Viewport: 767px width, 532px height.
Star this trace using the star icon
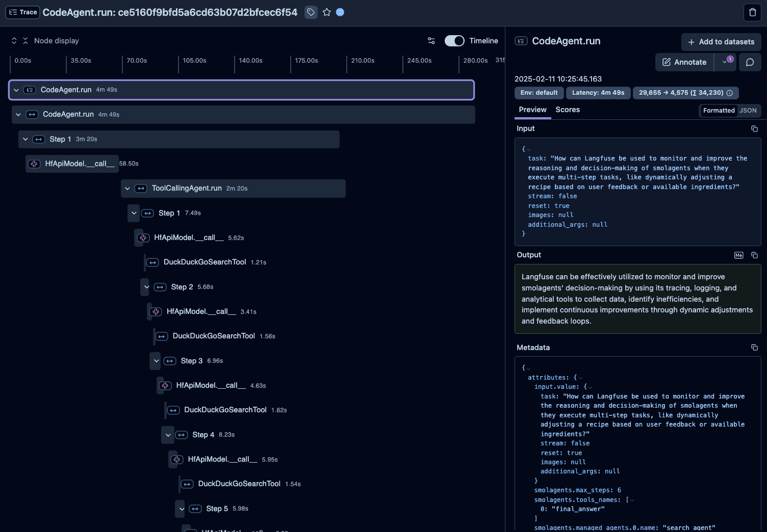tap(327, 12)
